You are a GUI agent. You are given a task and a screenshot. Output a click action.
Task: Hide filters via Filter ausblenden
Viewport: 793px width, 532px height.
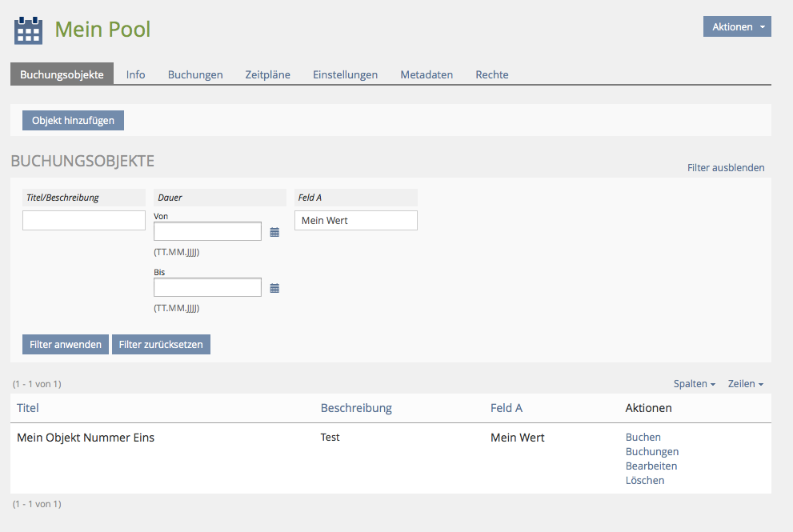725,168
